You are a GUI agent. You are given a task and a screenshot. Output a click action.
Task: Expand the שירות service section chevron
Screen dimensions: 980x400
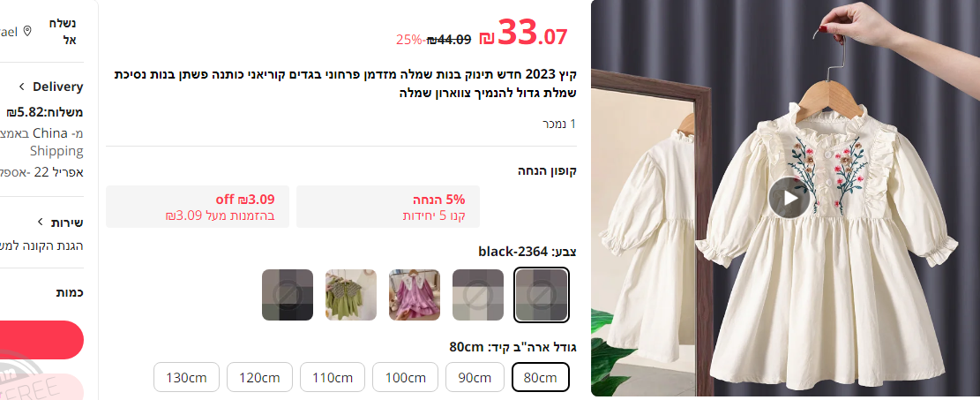(40, 222)
